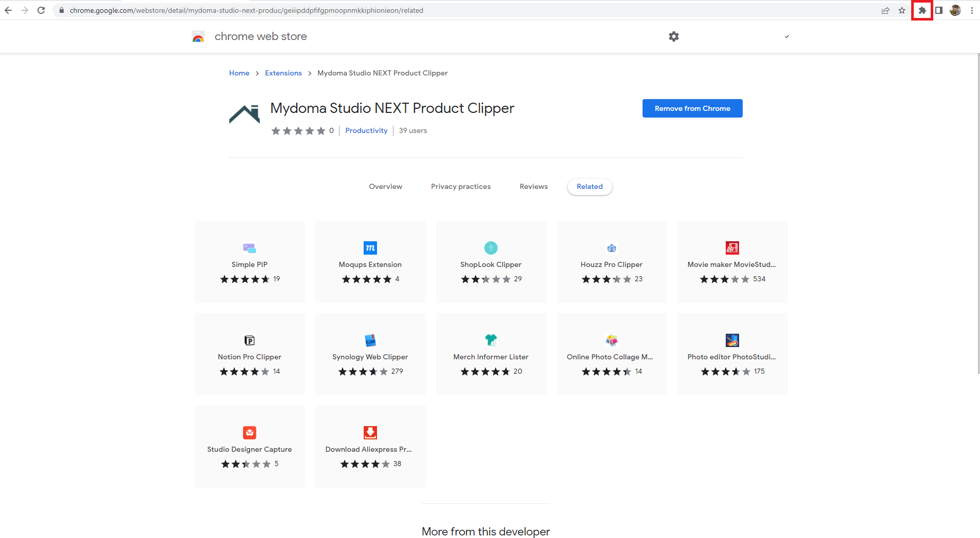Click the Chrome Web Store rainbow logo
Screen dimensions: 980x538
198,36
